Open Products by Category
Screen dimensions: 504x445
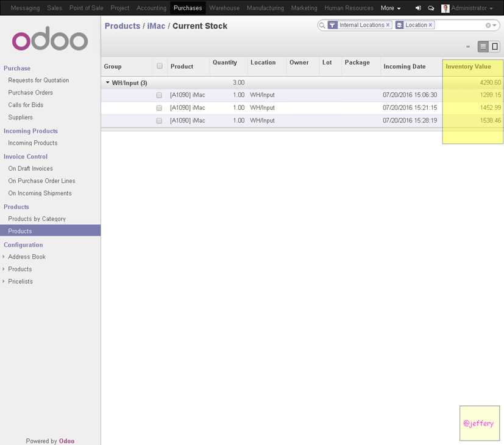(37, 219)
